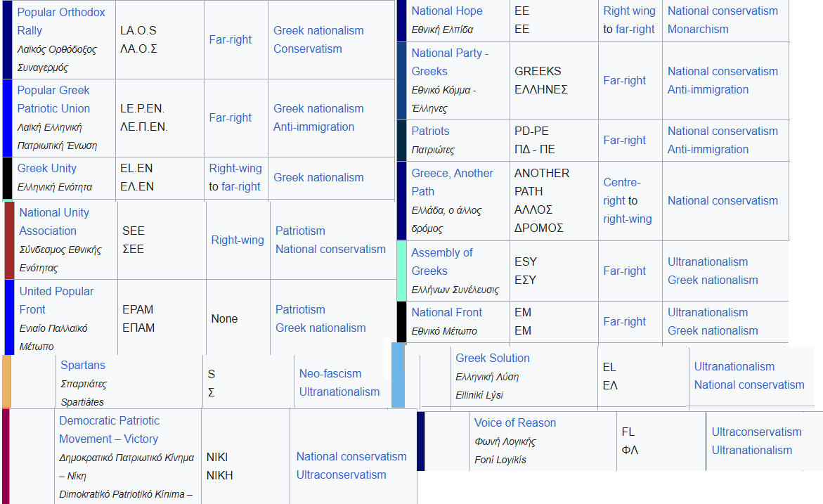Screen dimensions: 823x504
Task: Click Anti-immigration in National Party - Greeks row
Action: (x=708, y=89)
